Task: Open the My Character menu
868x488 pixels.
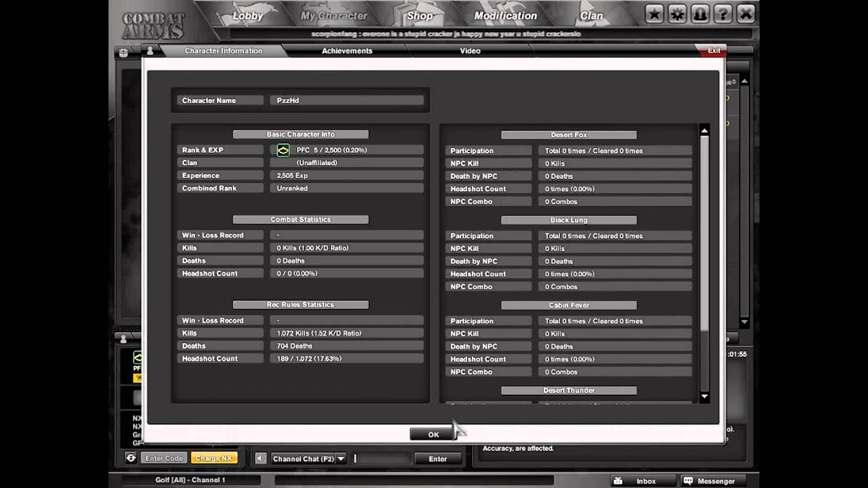Action: point(334,16)
